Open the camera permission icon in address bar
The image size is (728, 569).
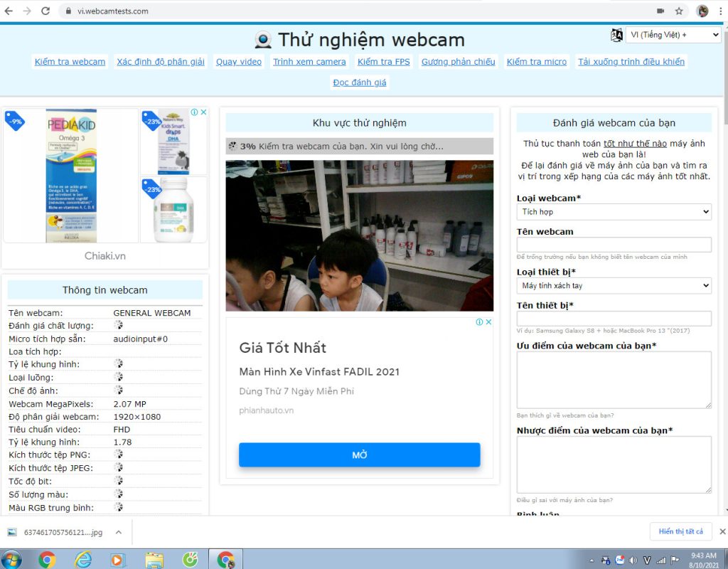[660, 11]
